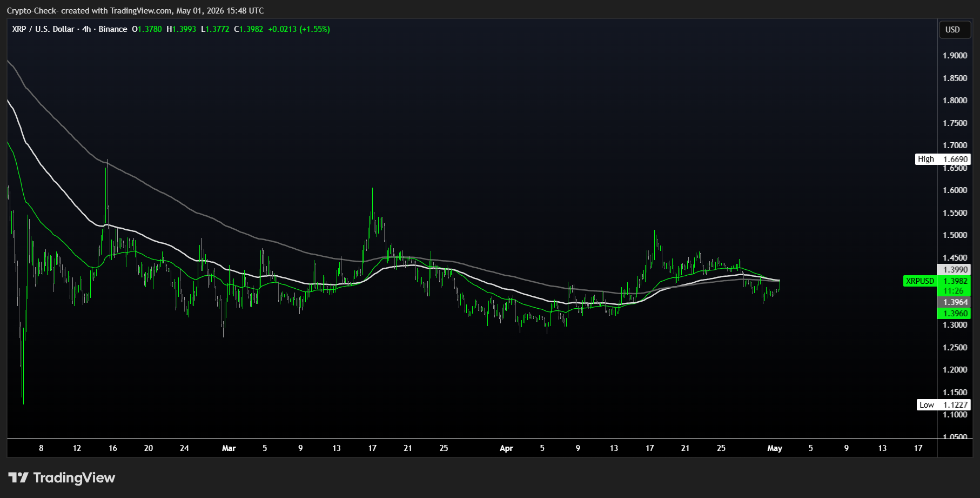
Task: Click the 1.6000 price axis tick
Action: click(x=955, y=190)
